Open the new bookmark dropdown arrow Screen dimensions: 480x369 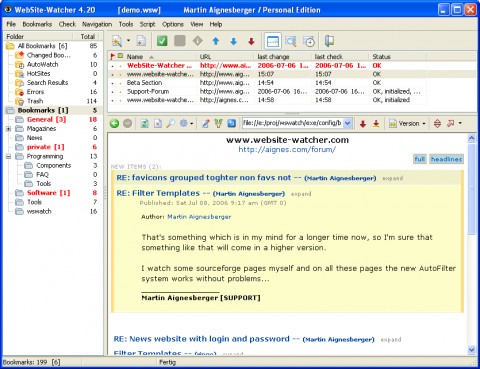(128, 41)
